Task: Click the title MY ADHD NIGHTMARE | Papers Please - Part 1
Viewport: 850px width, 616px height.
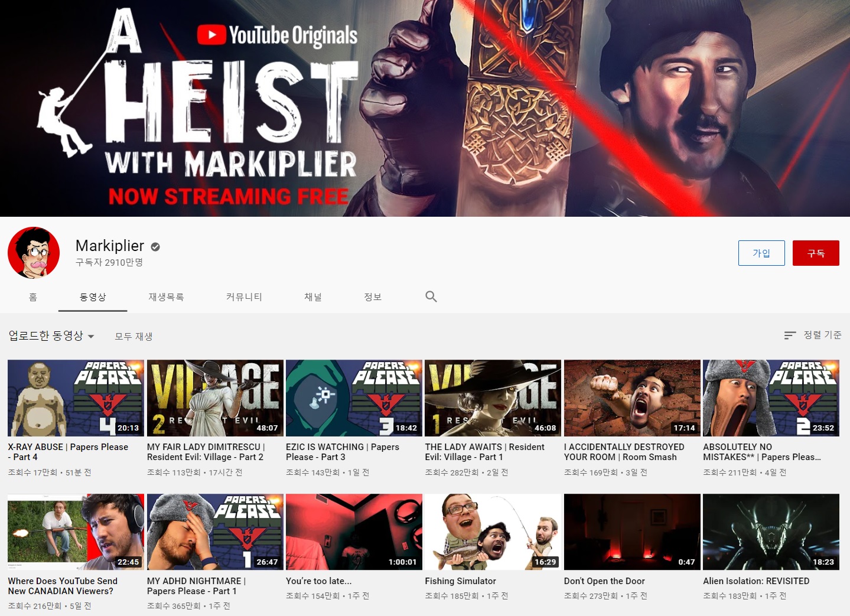Action: (x=197, y=586)
